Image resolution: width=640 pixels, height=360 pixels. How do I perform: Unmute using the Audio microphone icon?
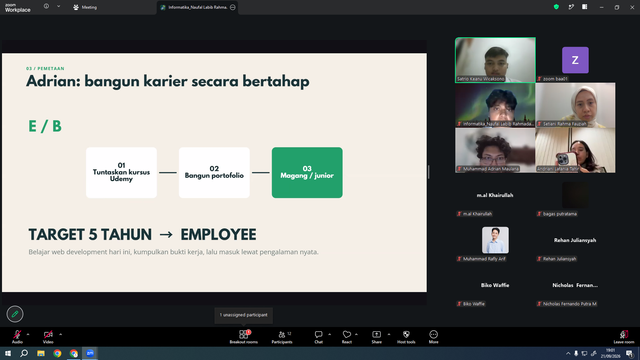coord(17,334)
